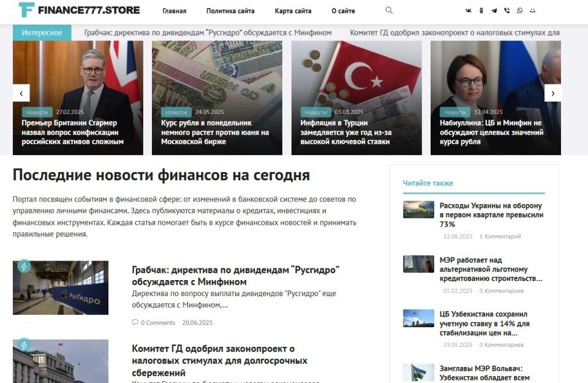Viewport: 588px width, 383px height.
Task: Click the date 12.06.2025 in sidebar
Action: (458, 237)
